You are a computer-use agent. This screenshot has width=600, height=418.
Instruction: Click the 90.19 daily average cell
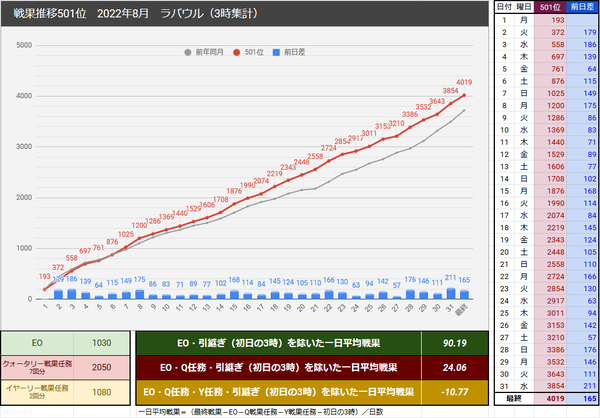pos(455,343)
